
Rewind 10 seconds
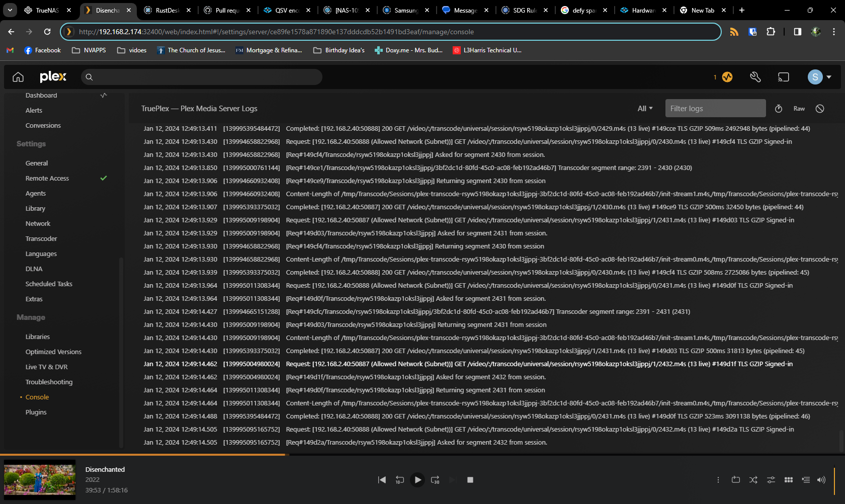(x=399, y=480)
